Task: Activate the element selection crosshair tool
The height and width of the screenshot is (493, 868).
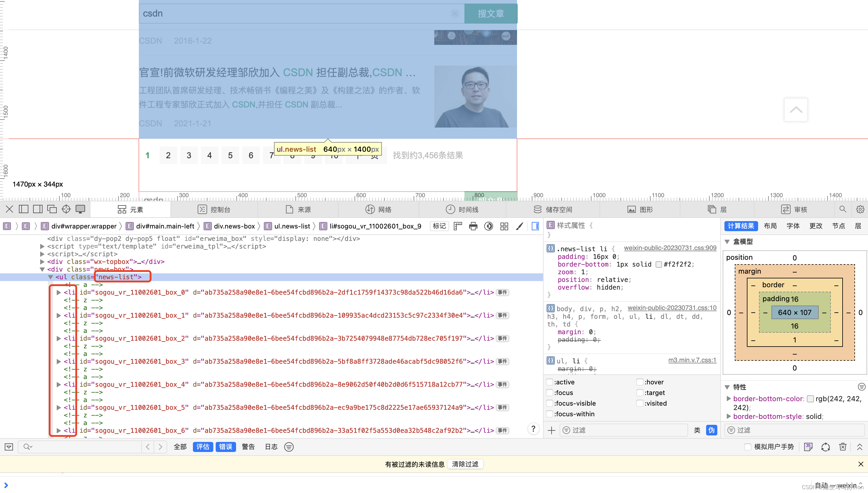Action: tap(66, 209)
